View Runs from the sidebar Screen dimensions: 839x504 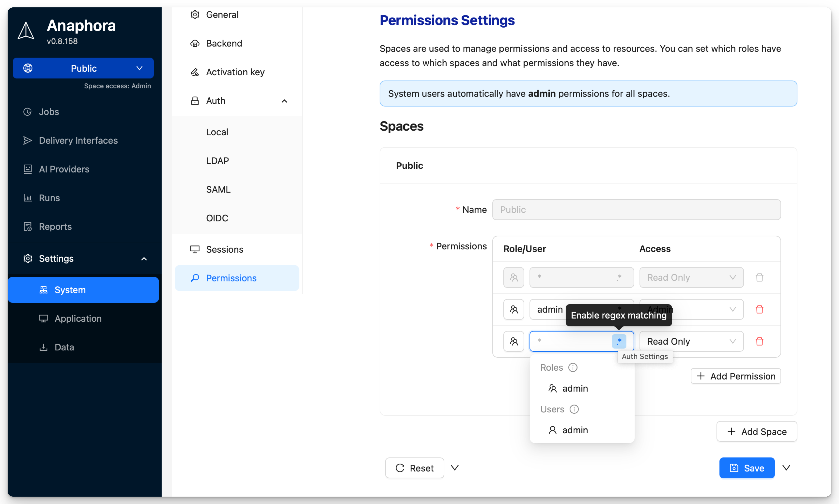tap(49, 198)
